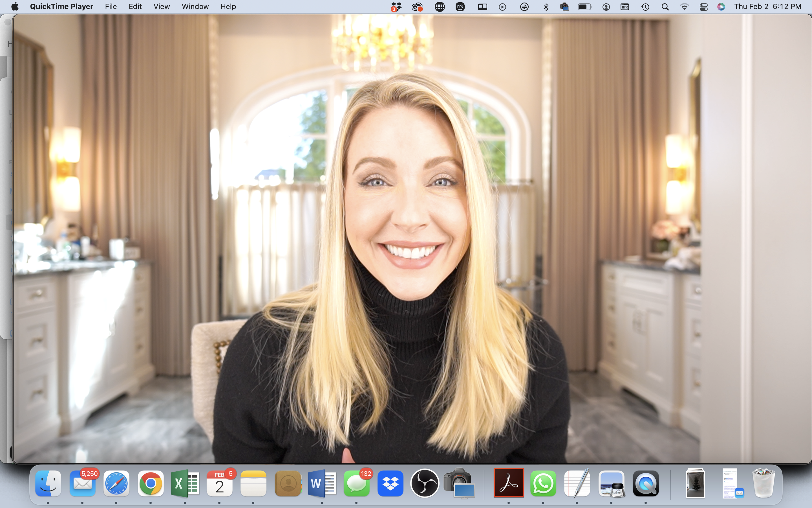Activate Siri from the menu bar
This screenshot has width=812, height=508.
(721, 7)
